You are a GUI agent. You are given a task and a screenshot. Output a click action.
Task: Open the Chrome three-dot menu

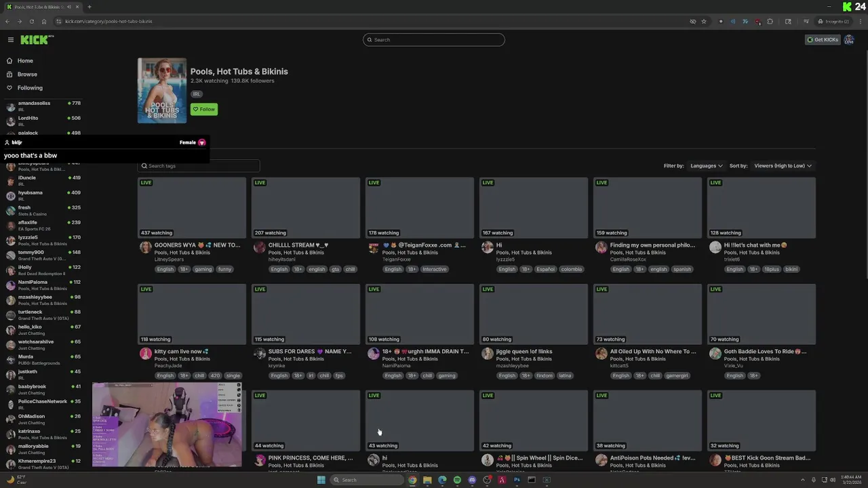coord(859,22)
